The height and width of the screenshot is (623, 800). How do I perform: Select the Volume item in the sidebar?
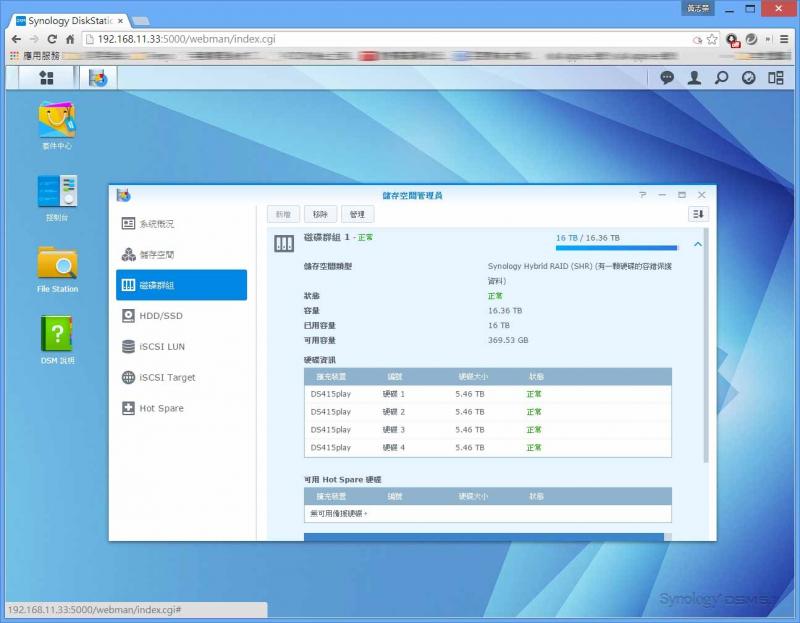tap(181, 254)
